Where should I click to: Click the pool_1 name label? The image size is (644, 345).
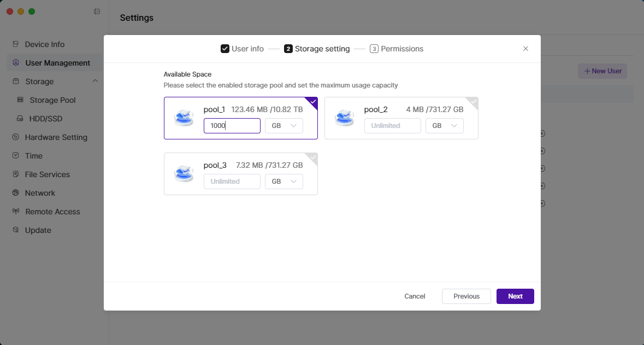pos(214,109)
